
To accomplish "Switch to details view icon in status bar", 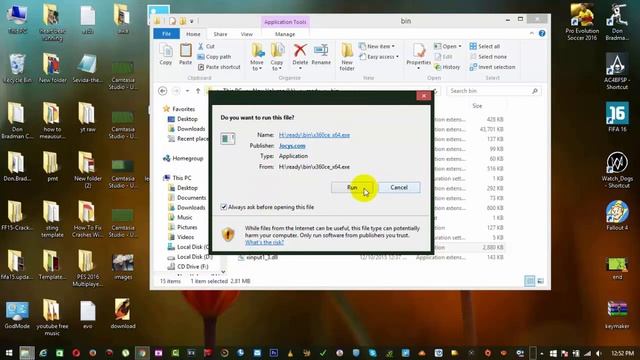I will pyautogui.click(x=529, y=281).
